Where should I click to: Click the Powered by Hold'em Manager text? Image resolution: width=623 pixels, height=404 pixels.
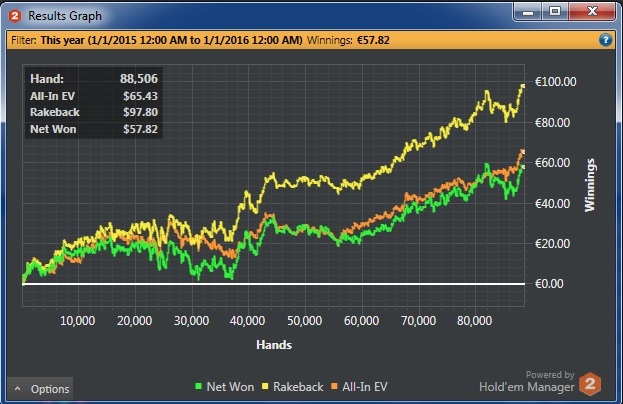(x=527, y=382)
